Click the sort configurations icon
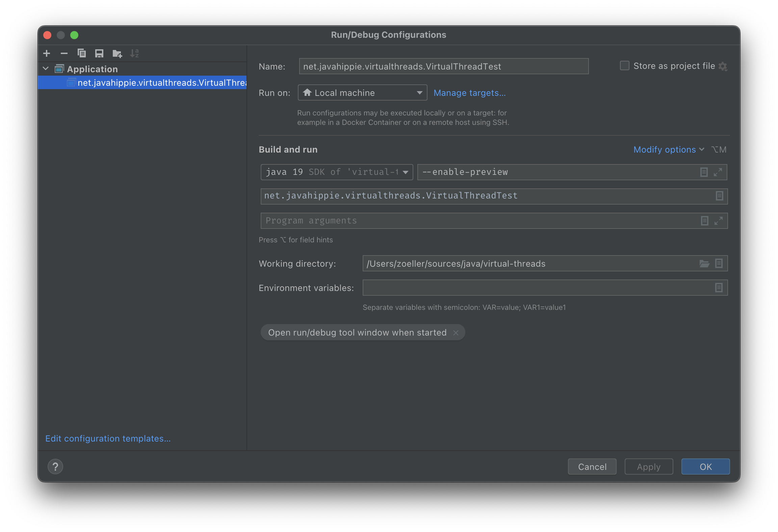The image size is (778, 532). 135,53
